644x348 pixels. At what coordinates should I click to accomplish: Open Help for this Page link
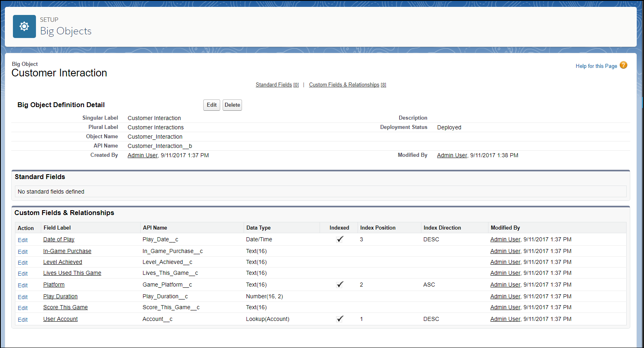[596, 66]
